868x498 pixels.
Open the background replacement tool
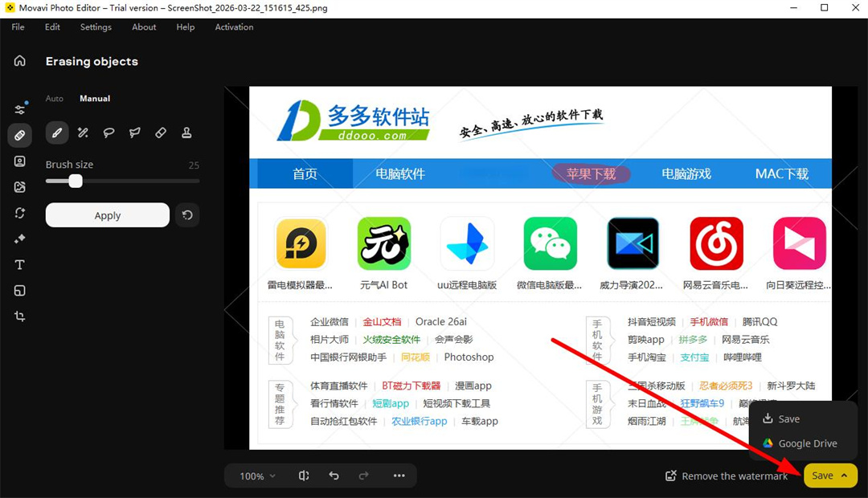[20, 187]
